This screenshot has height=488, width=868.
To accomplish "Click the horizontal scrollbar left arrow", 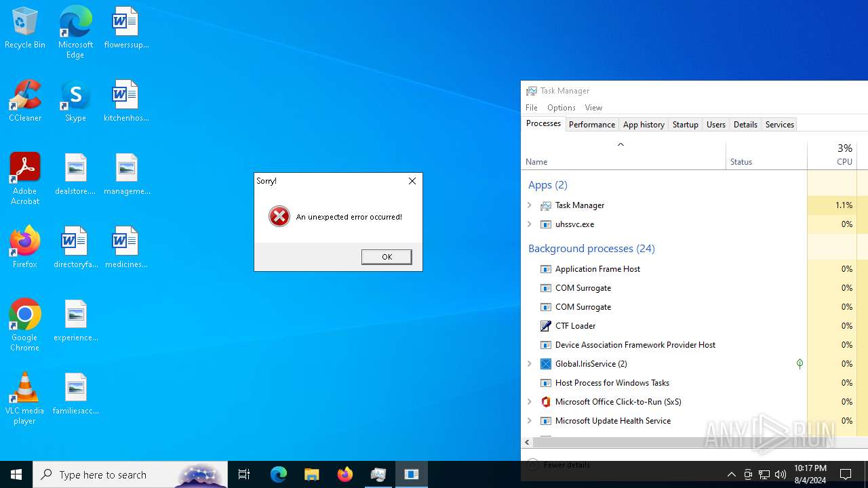I will [527, 443].
